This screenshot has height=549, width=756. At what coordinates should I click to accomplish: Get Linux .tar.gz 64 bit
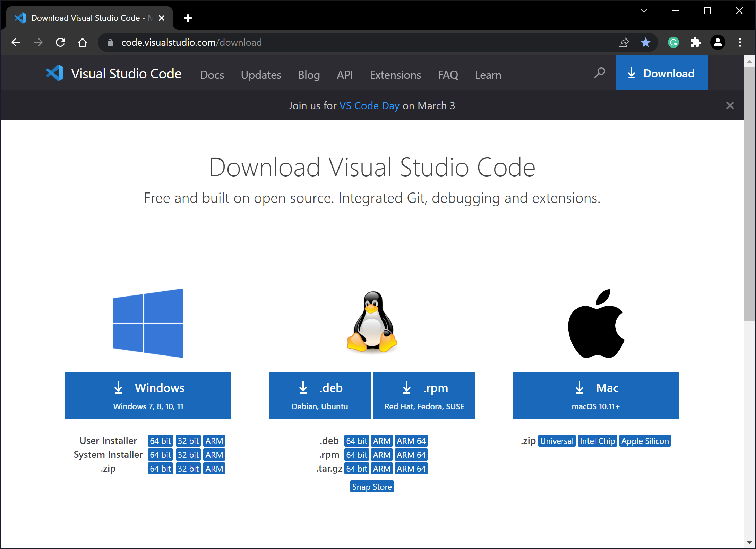pos(357,469)
